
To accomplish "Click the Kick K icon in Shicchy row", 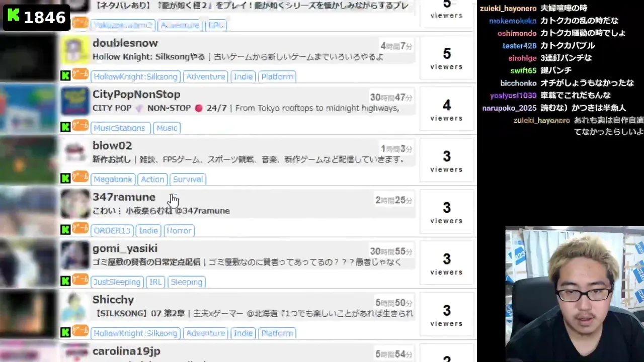I will (65, 332).
